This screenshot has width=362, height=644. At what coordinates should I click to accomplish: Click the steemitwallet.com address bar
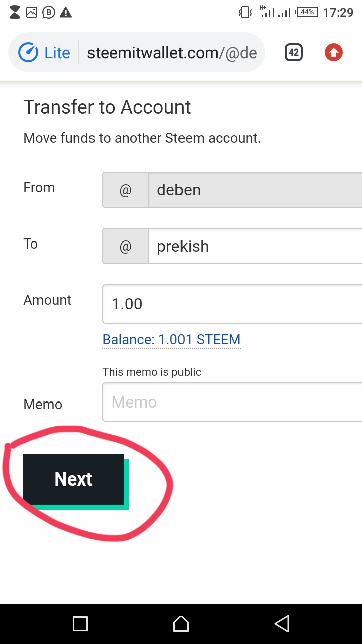171,53
